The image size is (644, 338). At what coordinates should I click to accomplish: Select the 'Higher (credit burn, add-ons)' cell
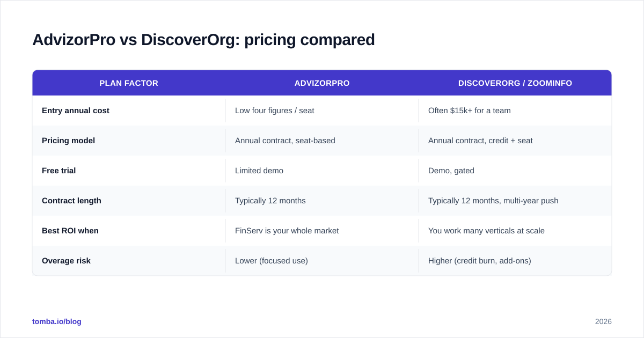pyautogui.click(x=515, y=261)
